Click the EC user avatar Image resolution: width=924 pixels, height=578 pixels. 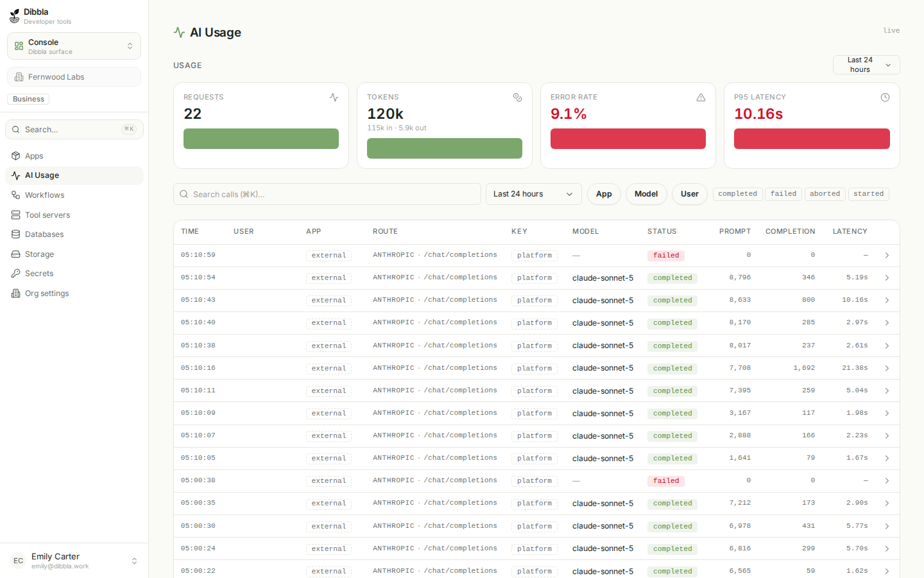[18, 561]
